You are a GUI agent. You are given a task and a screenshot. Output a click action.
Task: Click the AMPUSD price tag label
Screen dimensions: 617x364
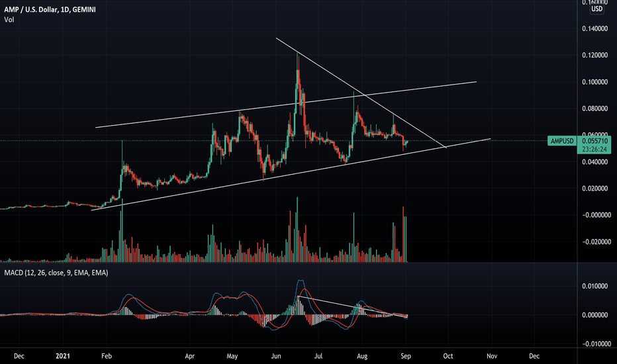(562, 140)
